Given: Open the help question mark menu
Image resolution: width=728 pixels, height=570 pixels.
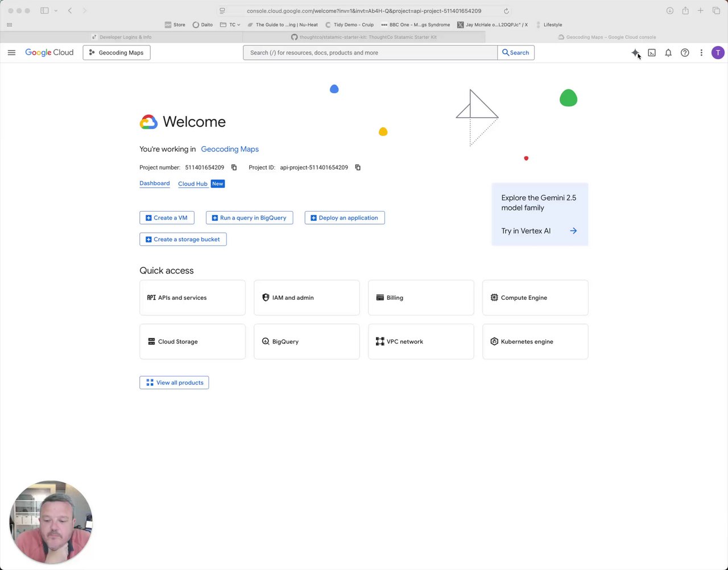Looking at the screenshot, I should 685,52.
